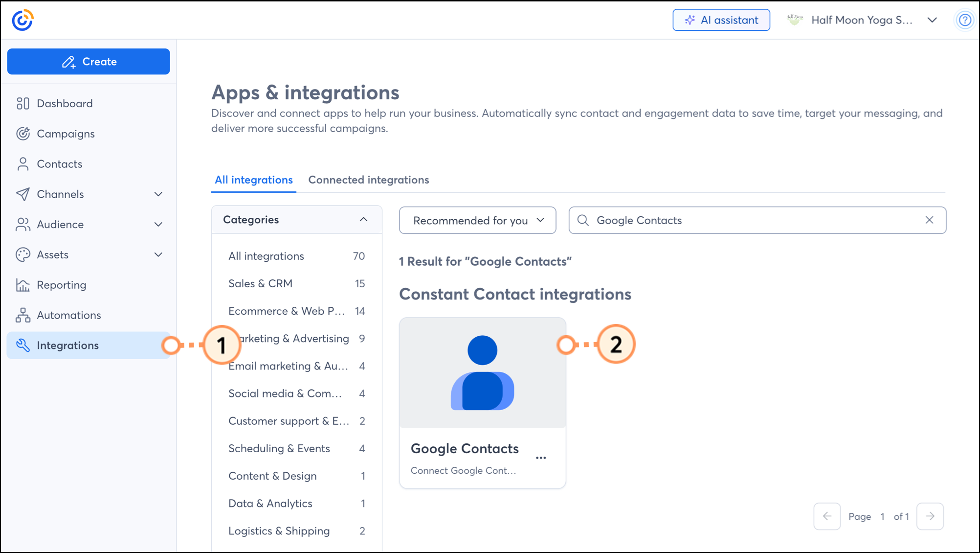The width and height of the screenshot is (980, 553).
Task: Filter by Sales & CRM category
Action: (260, 283)
